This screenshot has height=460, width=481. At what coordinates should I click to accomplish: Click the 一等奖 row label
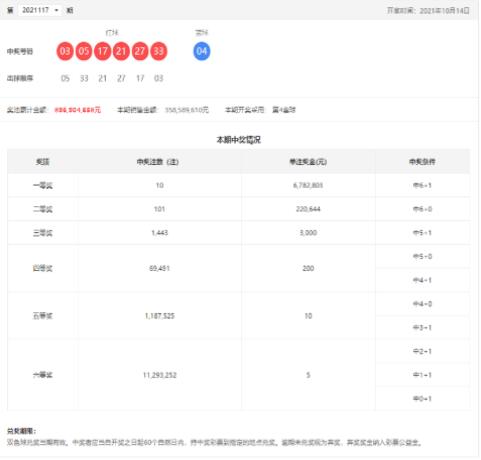click(x=43, y=186)
